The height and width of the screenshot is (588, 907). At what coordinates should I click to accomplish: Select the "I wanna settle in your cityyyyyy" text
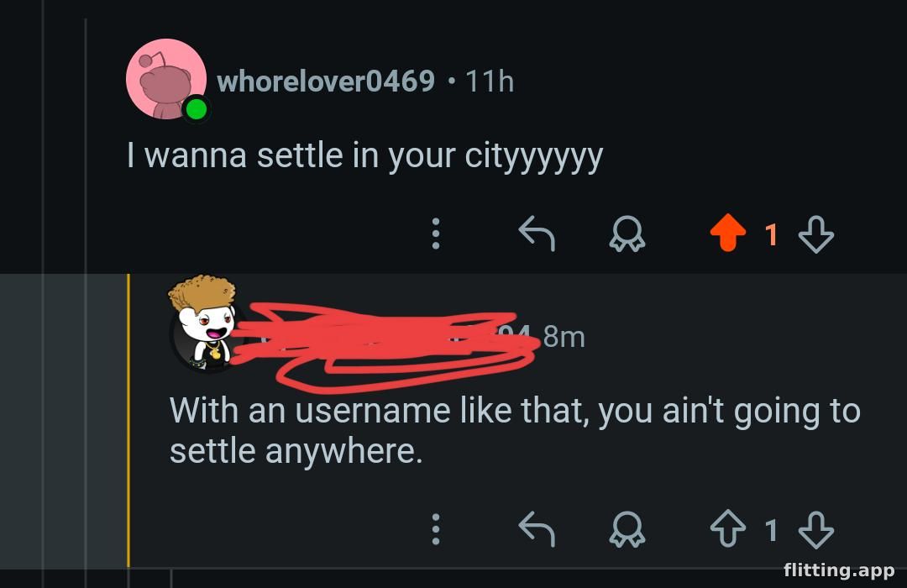pyautogui.click(x=364, y=156)
